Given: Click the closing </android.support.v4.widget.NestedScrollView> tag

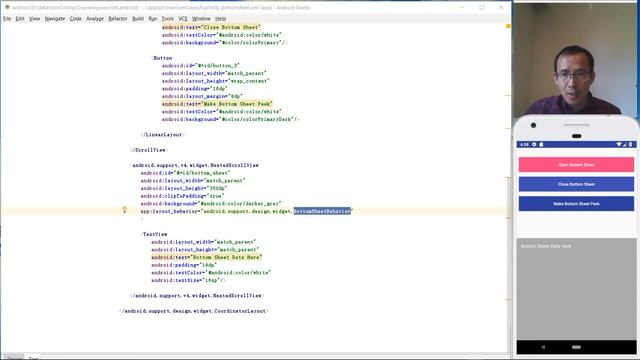Looking at the screenshot, I should pyautogui.click(x=197, y=296).
